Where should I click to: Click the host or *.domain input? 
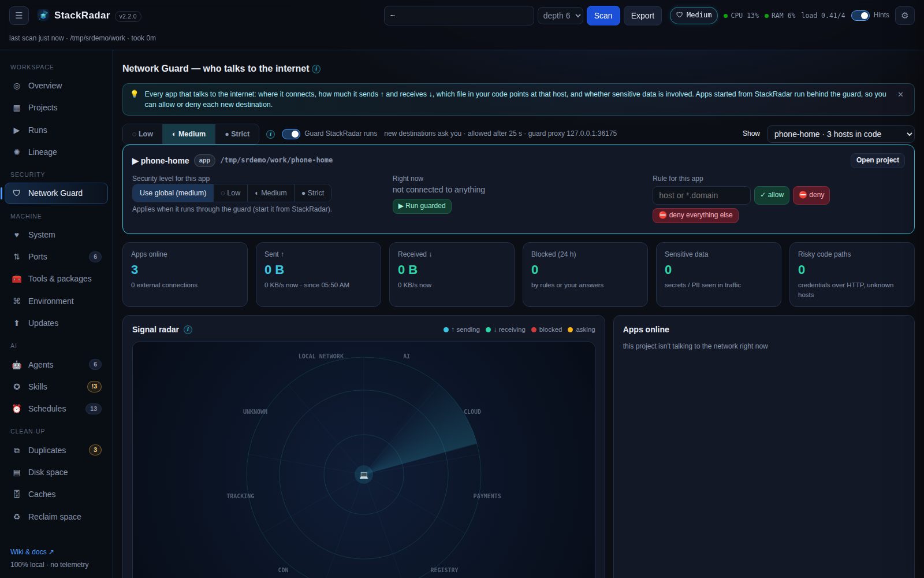701,195
